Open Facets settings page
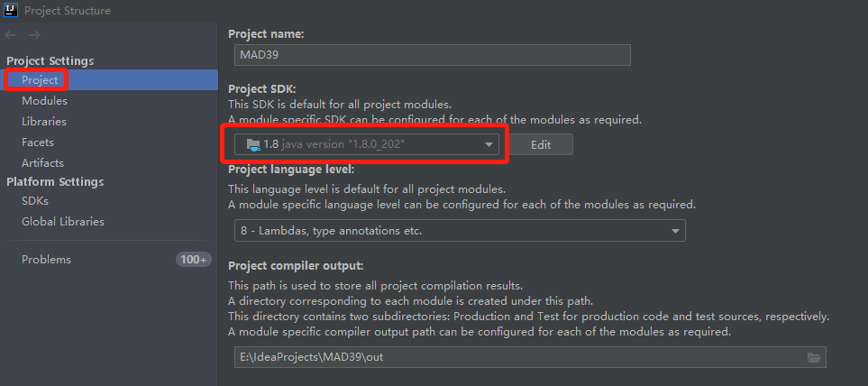The image size is (868, 386). tap(38, 142)
